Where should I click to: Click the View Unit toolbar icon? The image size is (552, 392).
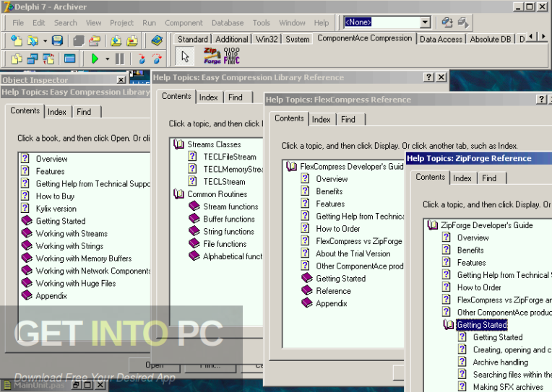click(16, 58)
